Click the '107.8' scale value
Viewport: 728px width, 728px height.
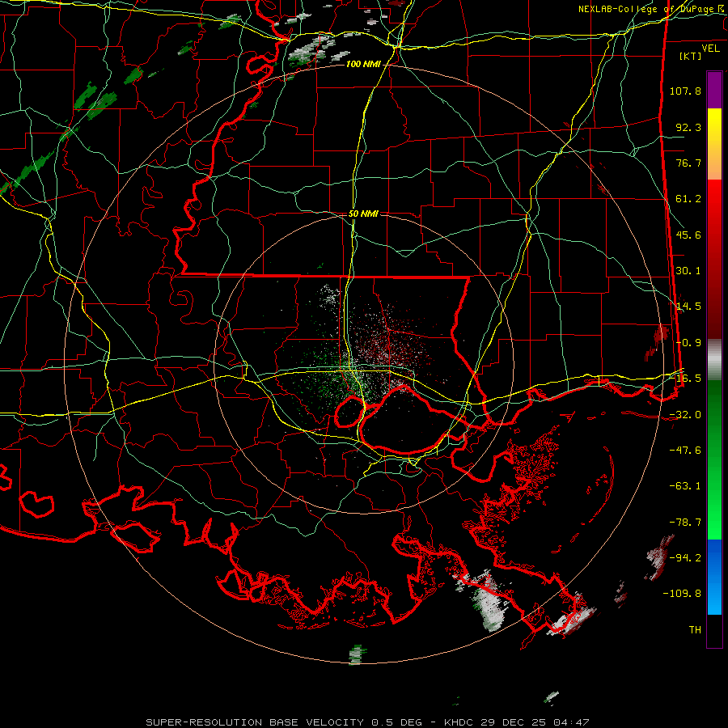pos(685,91)
